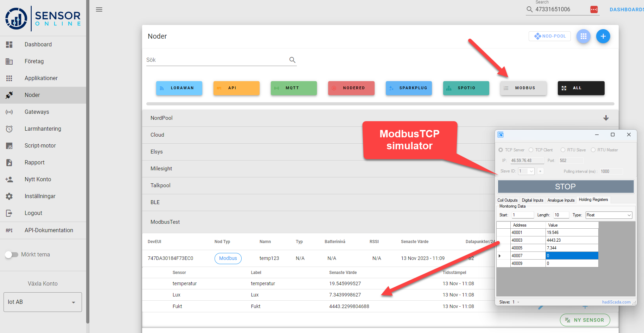Select the TCP Client radio button
Screen dimensions: 644x333
(531, 150)
